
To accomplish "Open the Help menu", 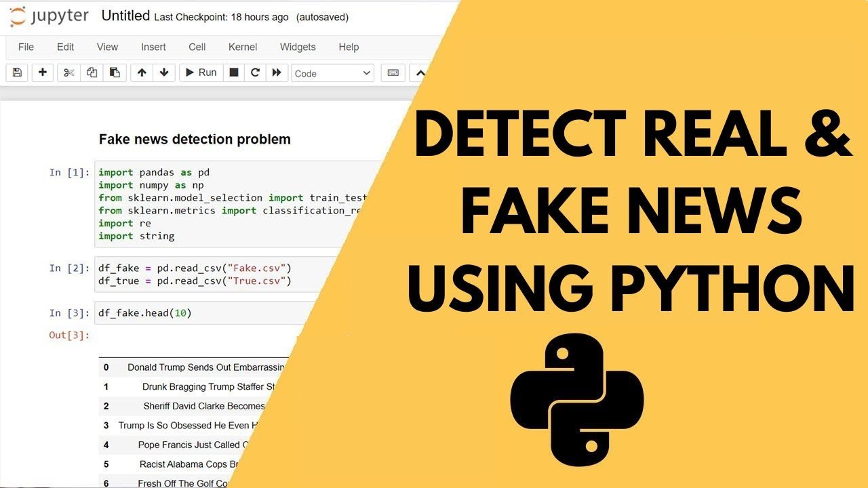I will click(349, 47).
